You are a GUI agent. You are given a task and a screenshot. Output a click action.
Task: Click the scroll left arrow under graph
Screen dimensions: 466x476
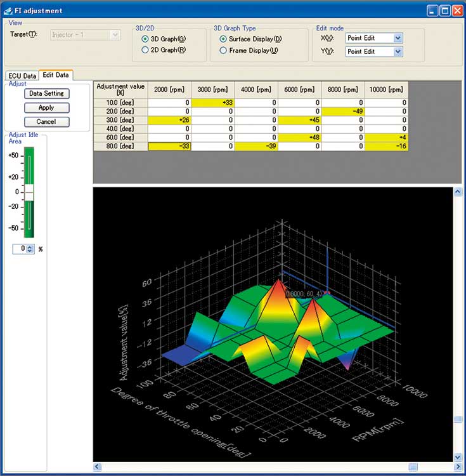pyautogui.click(x=98, y=467)
